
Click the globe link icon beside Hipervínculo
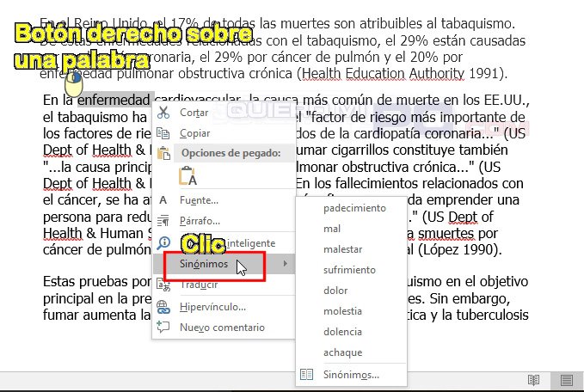tap(163, 307)
